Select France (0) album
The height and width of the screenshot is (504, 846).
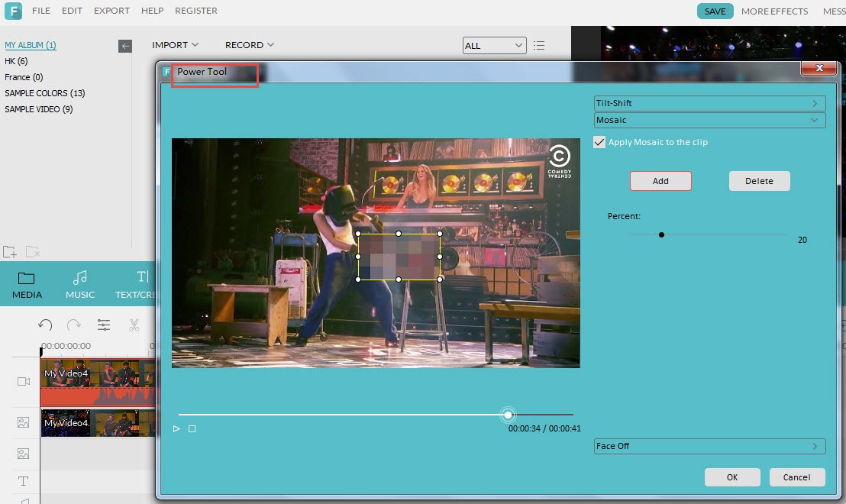[24, 77]
